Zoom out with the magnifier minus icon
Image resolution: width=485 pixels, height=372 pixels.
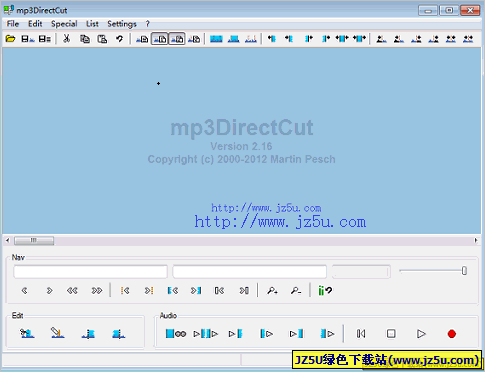296,291
